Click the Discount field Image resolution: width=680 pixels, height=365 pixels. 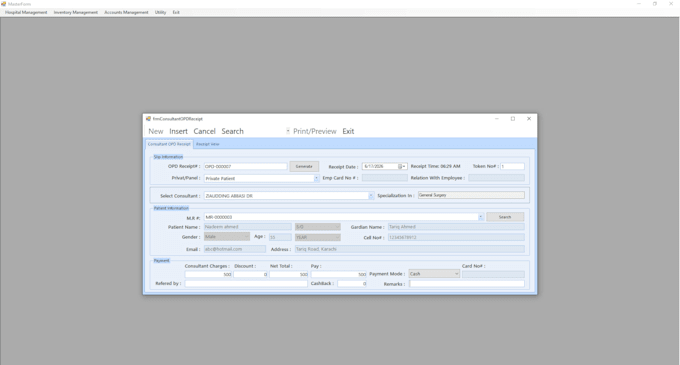(251, 274)
